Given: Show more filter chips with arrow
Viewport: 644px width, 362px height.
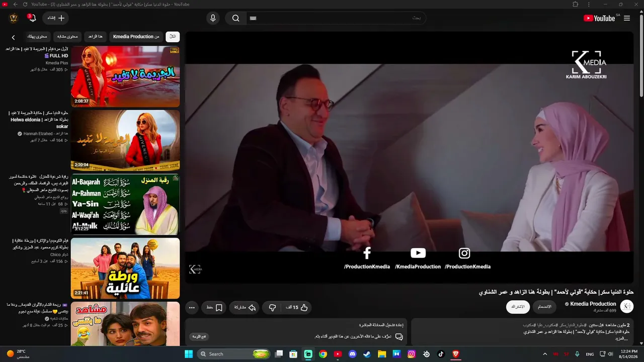Looking at the screenshot, I should click(x=14, y=37).
